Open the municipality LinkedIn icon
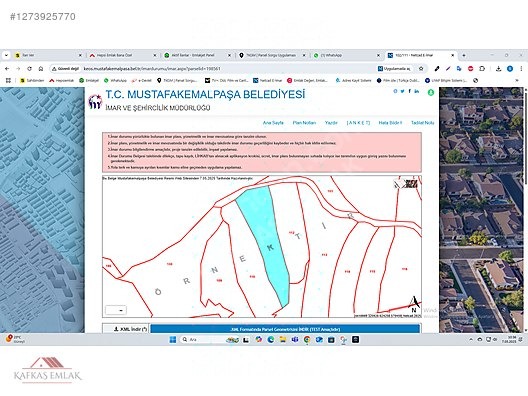This screenshot has height=396, width=528. [x=417, y=91]
